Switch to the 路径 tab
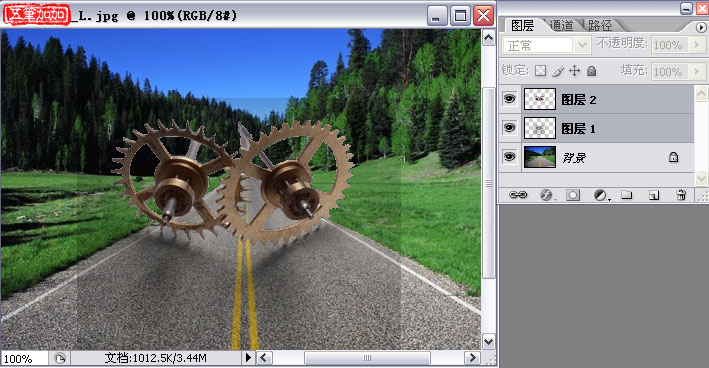 600,25
